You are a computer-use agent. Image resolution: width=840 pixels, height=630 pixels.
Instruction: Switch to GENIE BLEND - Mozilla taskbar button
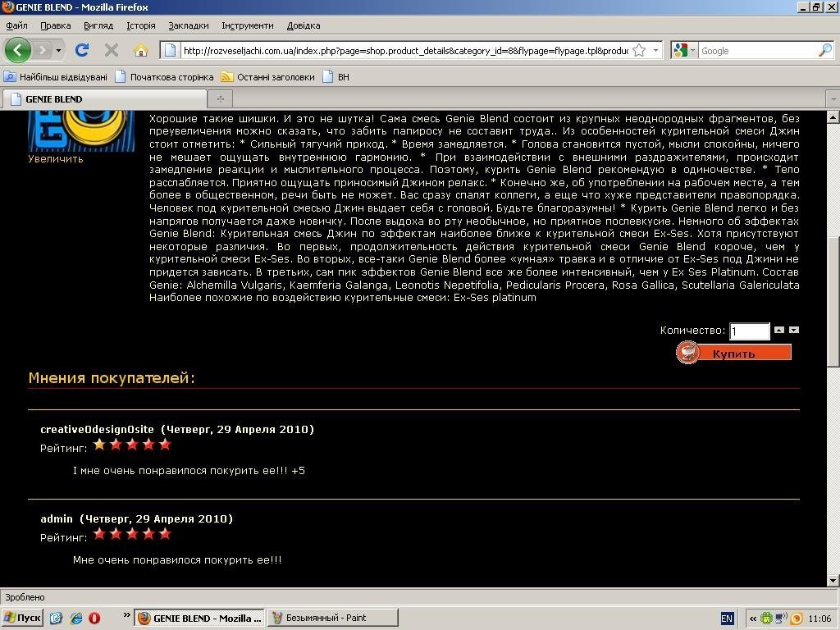[x=199, y=618]
